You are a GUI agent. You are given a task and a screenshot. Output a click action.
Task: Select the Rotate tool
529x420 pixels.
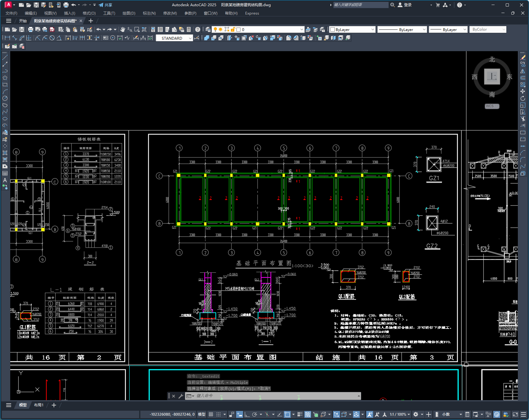pyautogui.click(x=523, y=98)
